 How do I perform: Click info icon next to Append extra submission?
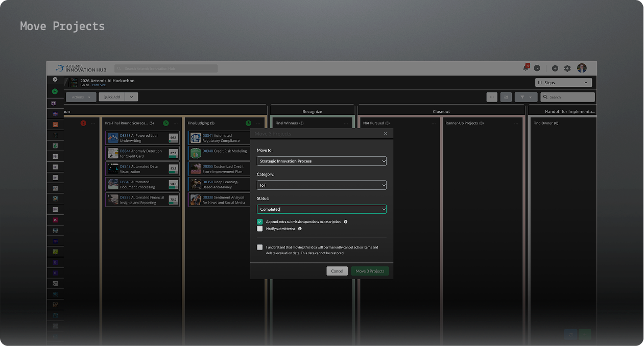coord(346,222)
